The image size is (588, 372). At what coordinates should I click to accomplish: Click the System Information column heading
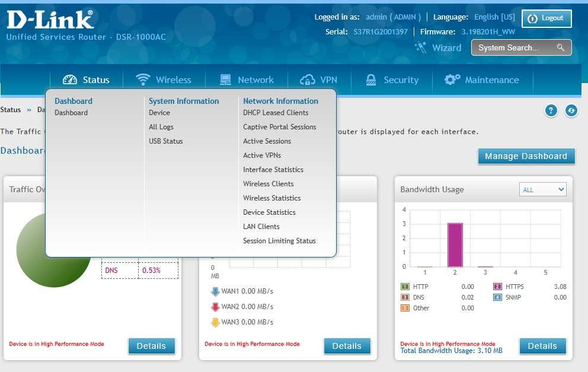[x=184, y=101]
